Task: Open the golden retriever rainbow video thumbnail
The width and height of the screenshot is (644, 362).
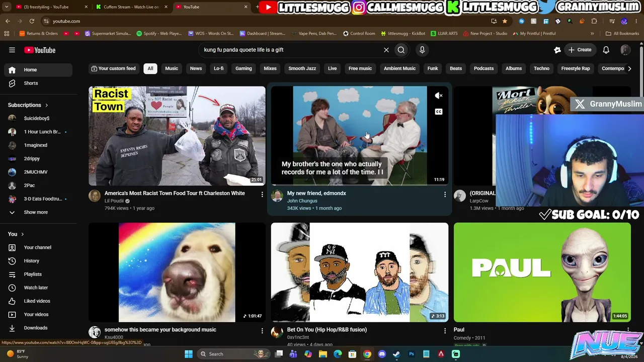Action: [x=177, y=272]
